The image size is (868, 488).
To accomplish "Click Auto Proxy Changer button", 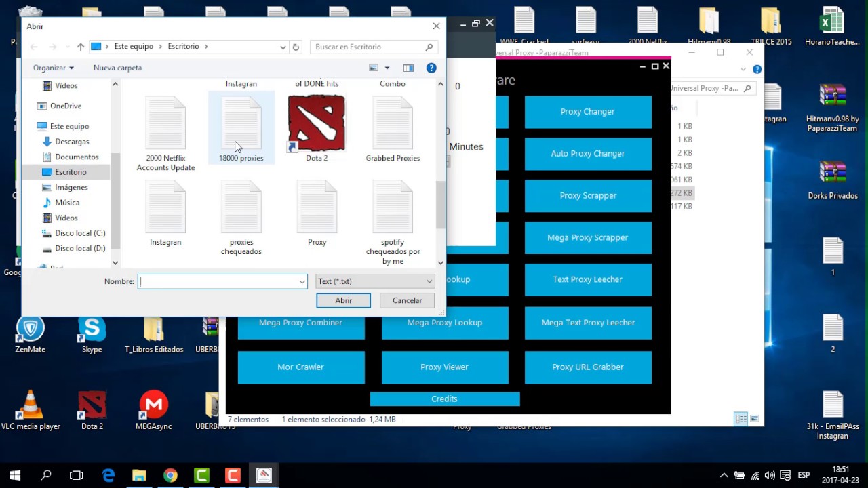I will coord(588,154).
